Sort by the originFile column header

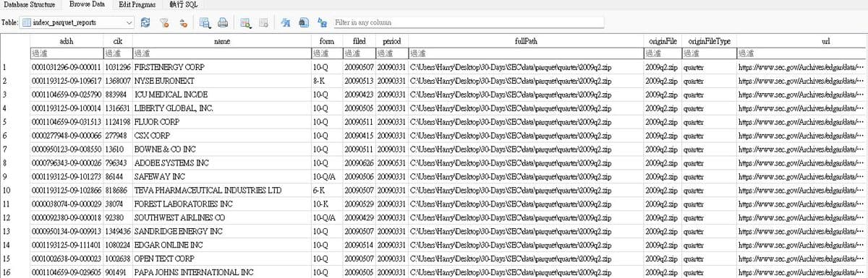(662, 42)
